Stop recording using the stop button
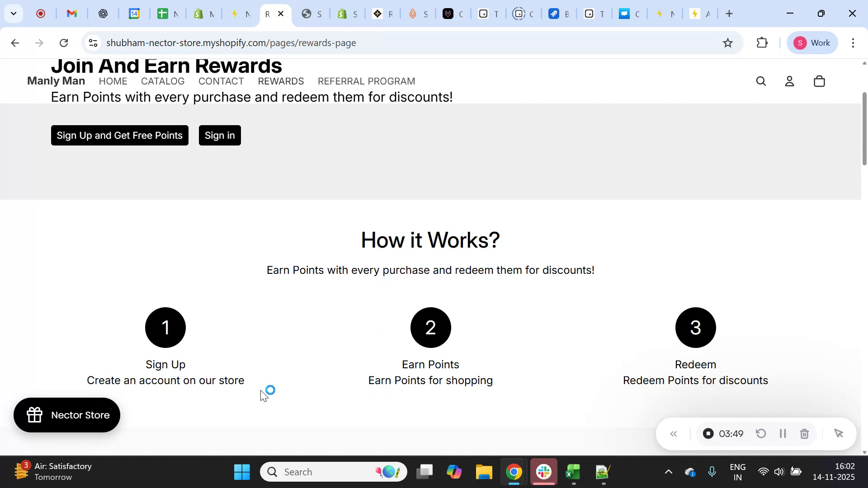The image size is (868, 488). click(x=708, y=433)
